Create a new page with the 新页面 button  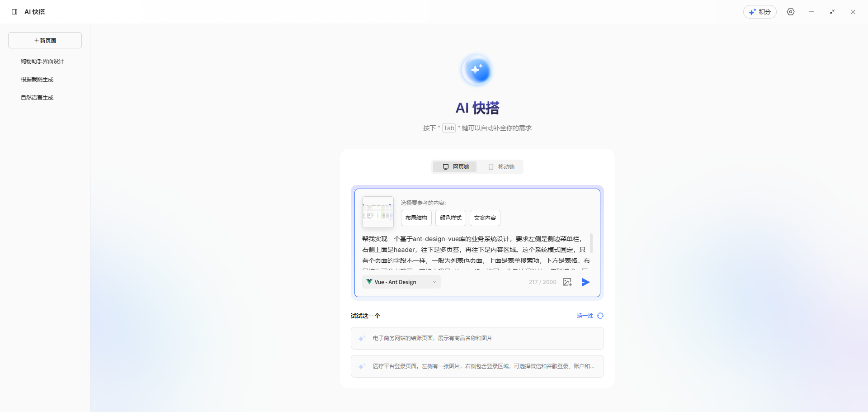[x=45, y=40]
